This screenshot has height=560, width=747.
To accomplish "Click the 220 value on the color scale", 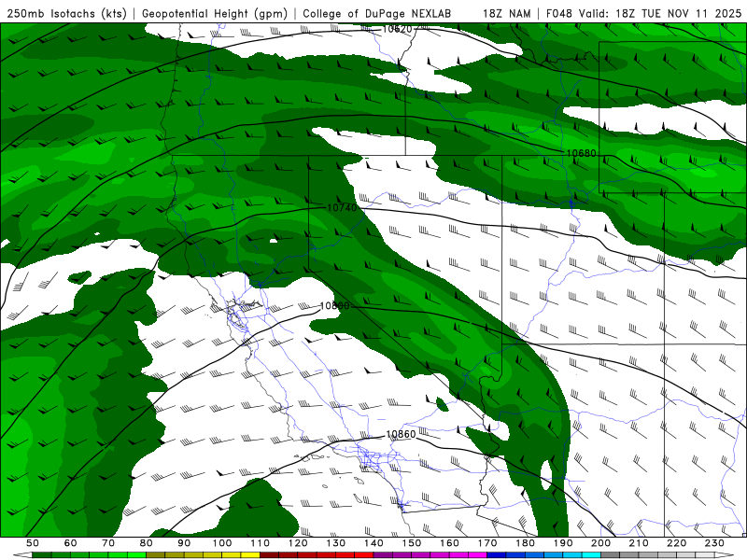I will pos(677,543).
